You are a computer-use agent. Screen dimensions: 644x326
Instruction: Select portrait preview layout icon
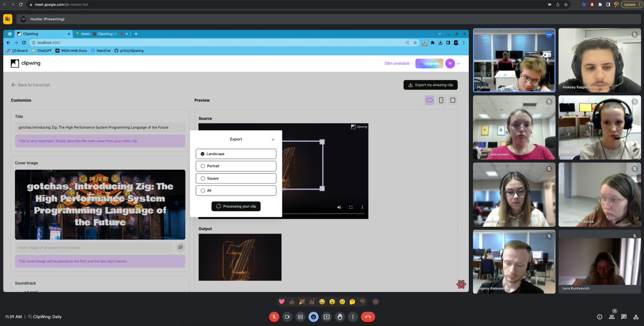(x=441, y=100)
